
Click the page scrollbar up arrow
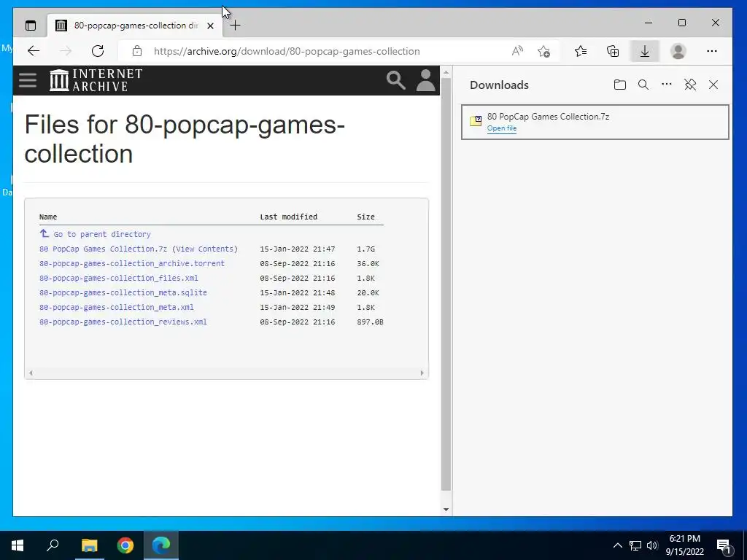446,73
